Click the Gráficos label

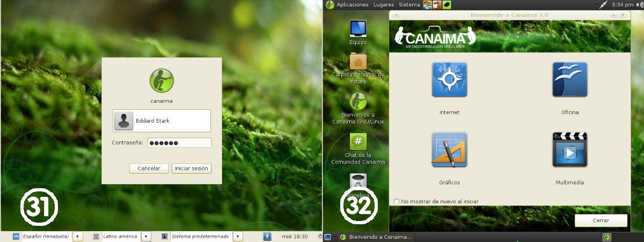click(449, 183)
